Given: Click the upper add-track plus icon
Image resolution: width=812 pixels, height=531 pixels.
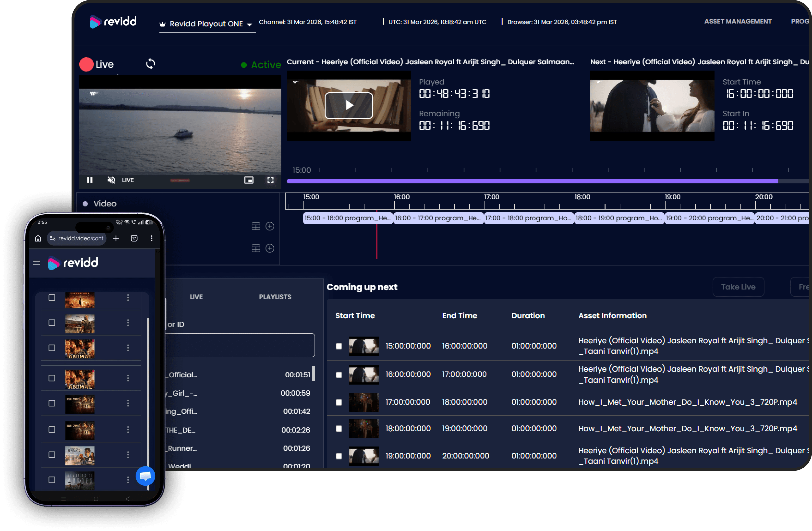Looking at the screenshot, I should pyautogui.click(x=270, y=226).
